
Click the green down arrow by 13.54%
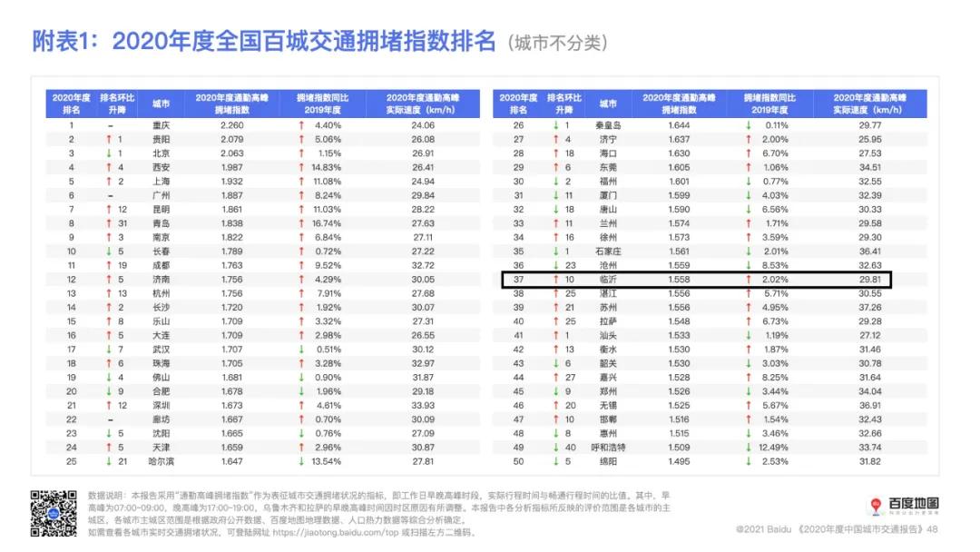click(300, 461)
